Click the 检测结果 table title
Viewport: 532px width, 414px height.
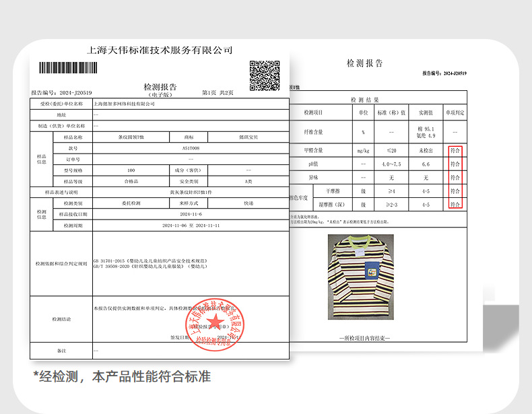365,100
